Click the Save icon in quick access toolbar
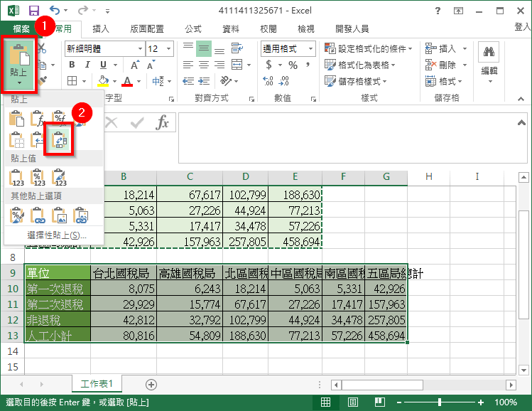This screenshot has width=532, height=411. click(34, 11)
